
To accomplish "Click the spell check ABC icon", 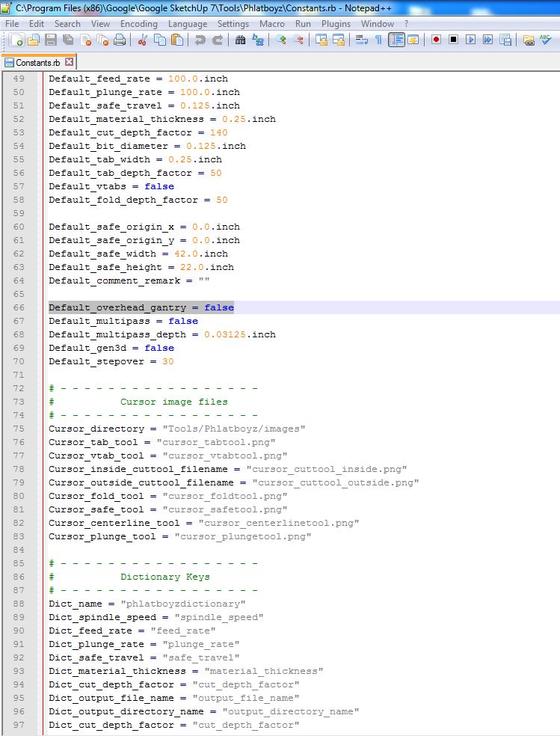I will pos(547,40).
